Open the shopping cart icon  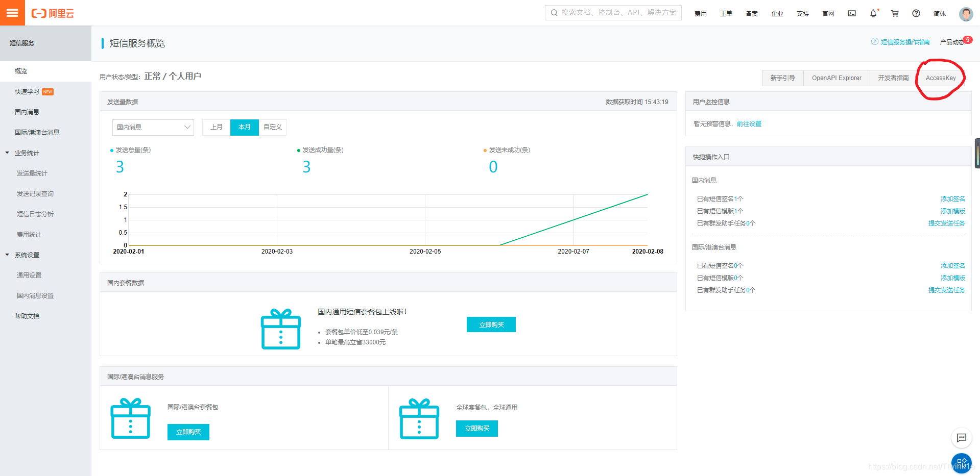895,14
